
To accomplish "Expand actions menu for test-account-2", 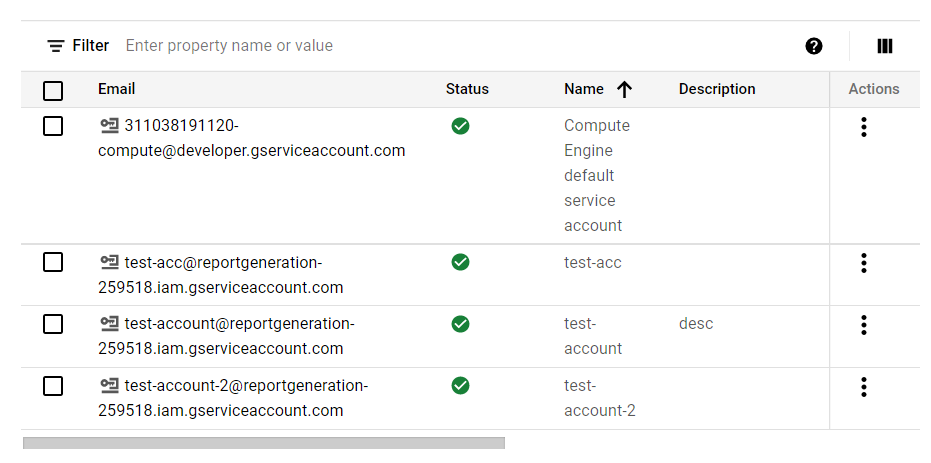I will tap(864, 387).
